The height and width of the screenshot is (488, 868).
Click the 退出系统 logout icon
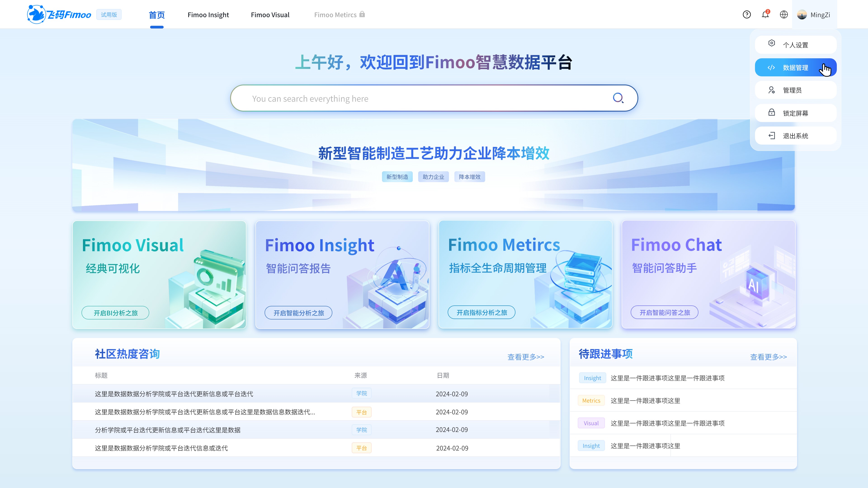click(x=772, y=136)
